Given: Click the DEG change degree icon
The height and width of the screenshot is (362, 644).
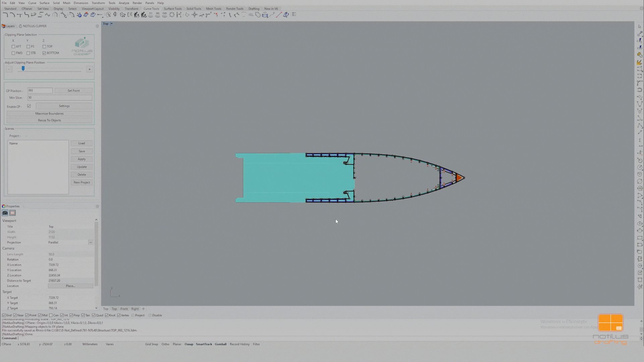Looking at the screenshot, I should [x=158, y=15].
